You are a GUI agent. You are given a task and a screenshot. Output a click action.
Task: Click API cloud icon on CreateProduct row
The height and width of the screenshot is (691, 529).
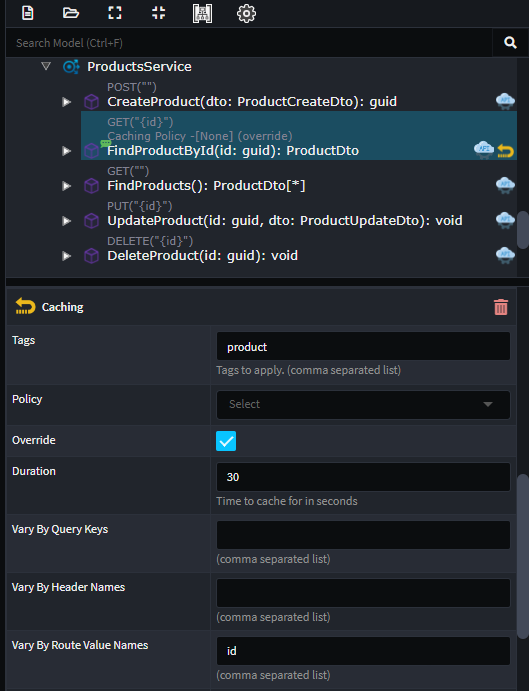coord(505,101)
